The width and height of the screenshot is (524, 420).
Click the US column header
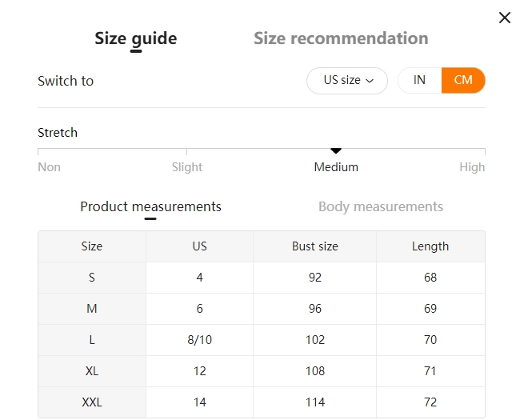coord(200,246)
